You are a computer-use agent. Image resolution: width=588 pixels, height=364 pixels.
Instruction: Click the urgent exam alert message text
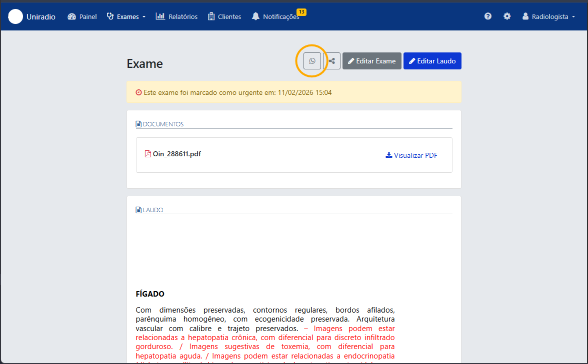pos(238,92)
